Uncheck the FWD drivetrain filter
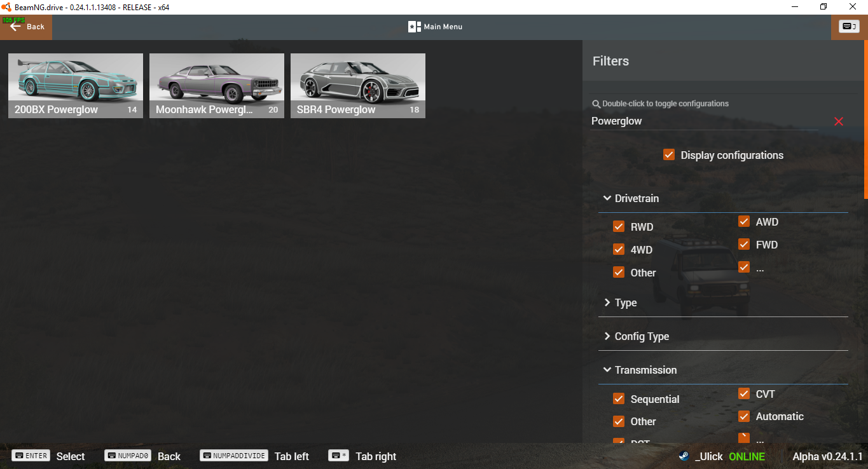This screenshot has height=469, width=868. [744, 244]
